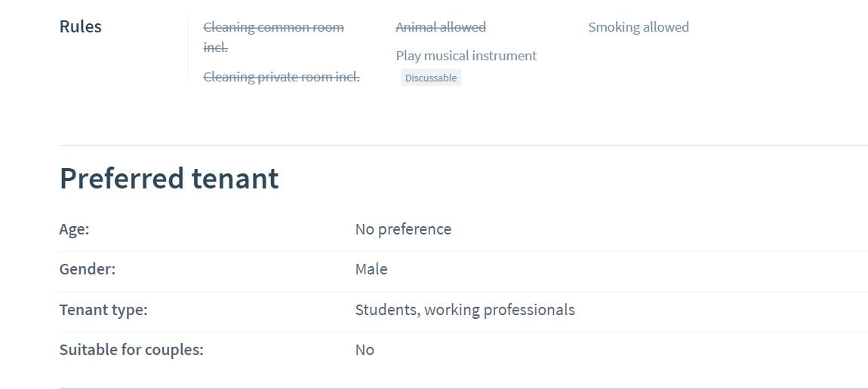Click the 'Smoking allowed' rule
This screenshot has width=868, height=389.
pyautogui.click(x=639, y=26)
